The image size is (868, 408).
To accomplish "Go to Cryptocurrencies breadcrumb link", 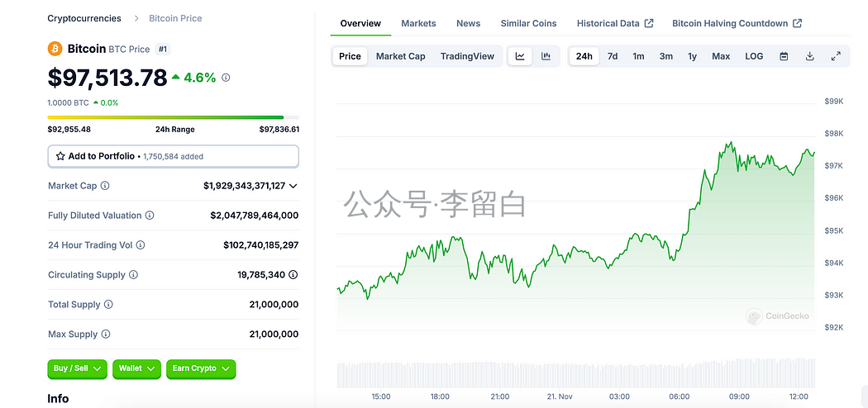I will [x=84, y=18].
